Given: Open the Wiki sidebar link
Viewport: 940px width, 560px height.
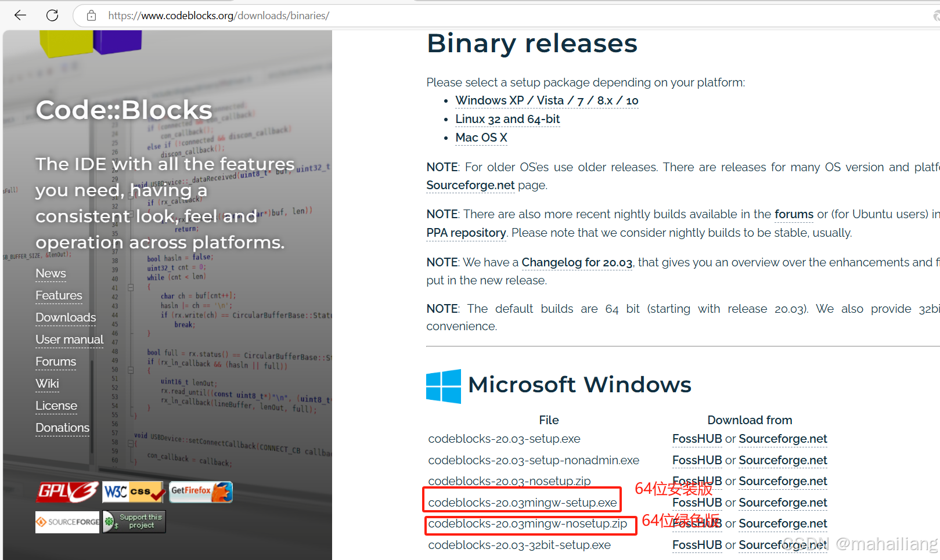Looking at the screenshot, I should (47, 384).
